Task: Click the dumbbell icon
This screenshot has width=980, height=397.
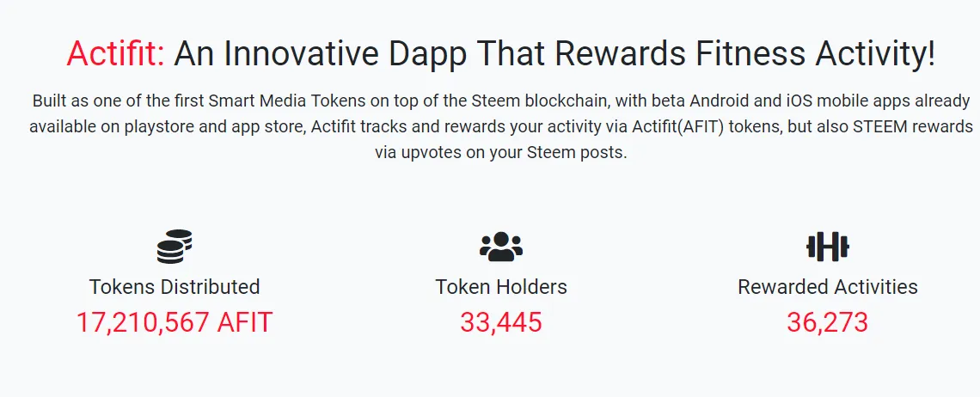Action: pos(828,247)
